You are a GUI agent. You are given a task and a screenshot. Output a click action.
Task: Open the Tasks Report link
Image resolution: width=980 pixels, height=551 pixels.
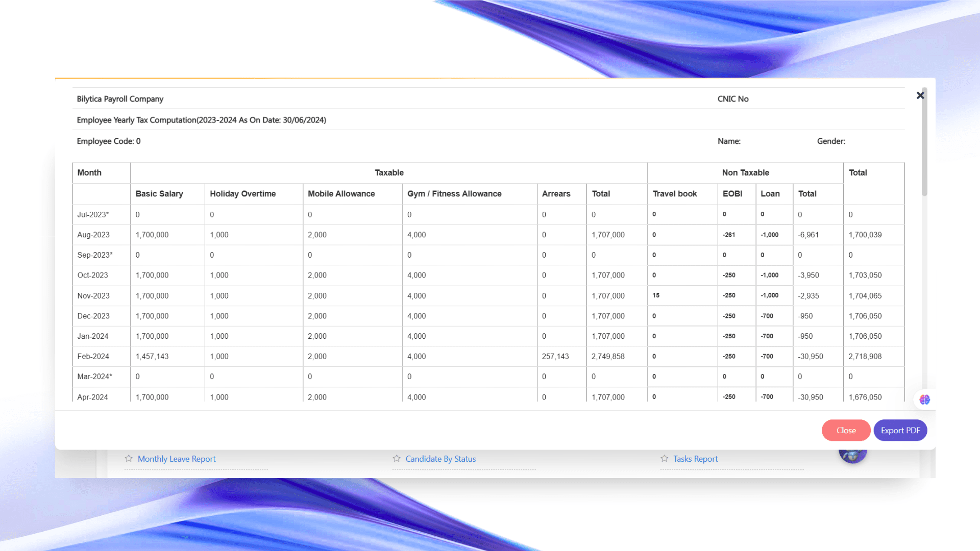[x=695, y=459]
